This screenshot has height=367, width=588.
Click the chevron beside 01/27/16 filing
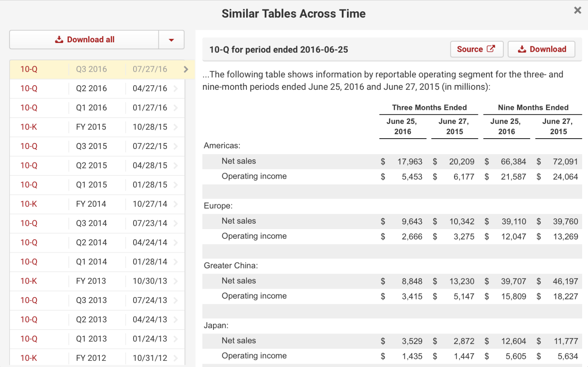point(176,108)
